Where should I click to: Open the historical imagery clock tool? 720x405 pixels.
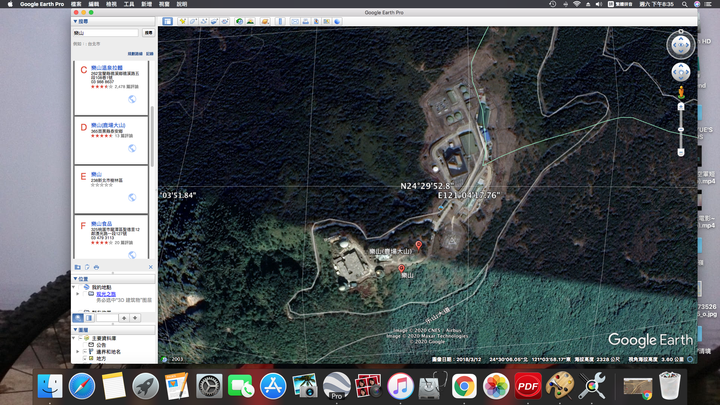pos(237,21)
